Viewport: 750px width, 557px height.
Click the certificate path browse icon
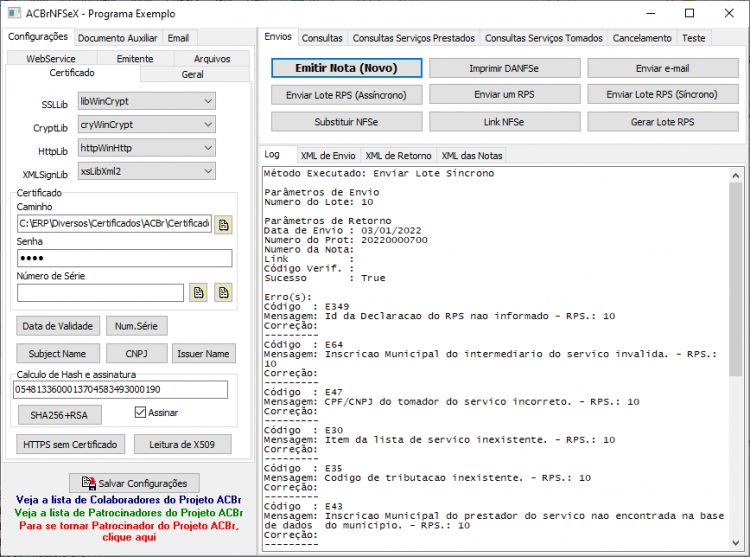pyautogui.click(x=223, y=225)
